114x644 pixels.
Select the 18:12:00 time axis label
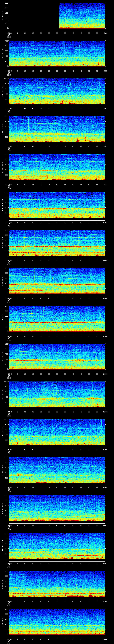coord(9,336)
